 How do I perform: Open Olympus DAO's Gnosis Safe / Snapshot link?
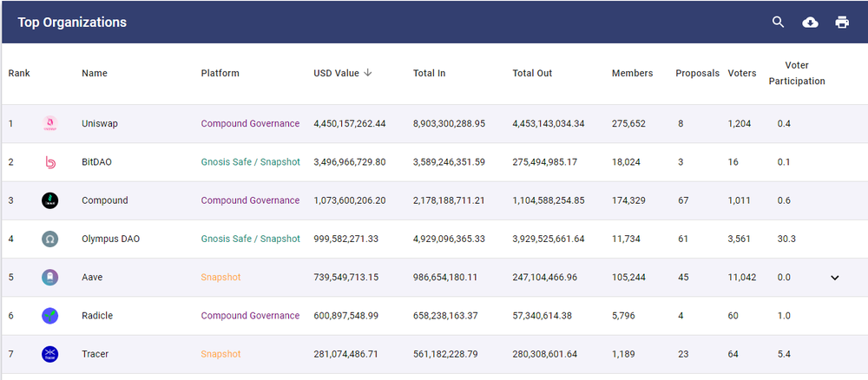[250, 239]
